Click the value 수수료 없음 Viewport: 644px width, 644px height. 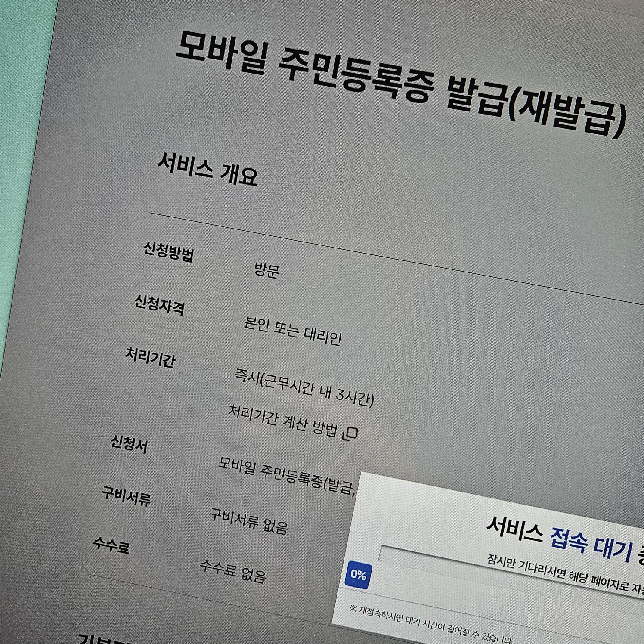233,571
